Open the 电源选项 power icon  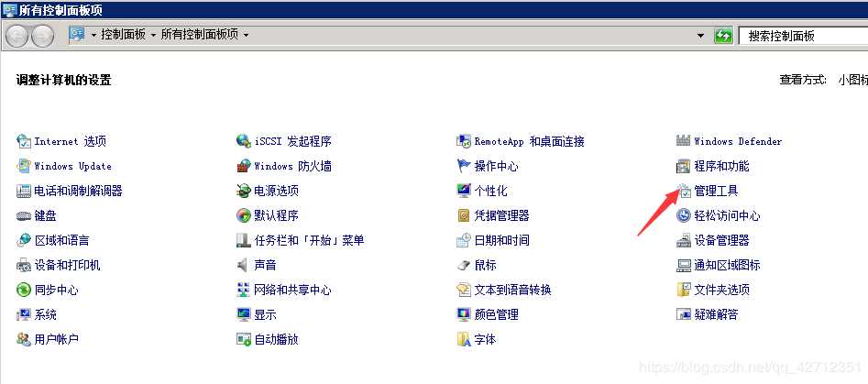tap(244, 191)
